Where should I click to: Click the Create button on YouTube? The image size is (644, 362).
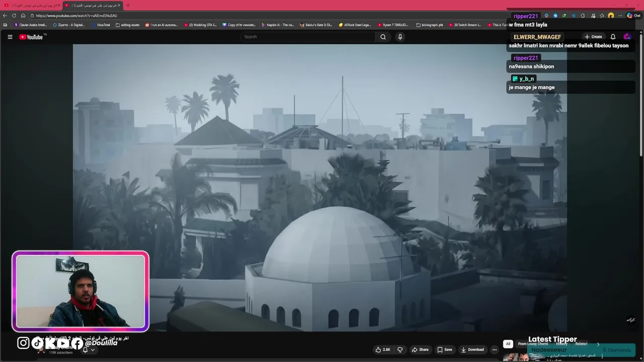593,37
